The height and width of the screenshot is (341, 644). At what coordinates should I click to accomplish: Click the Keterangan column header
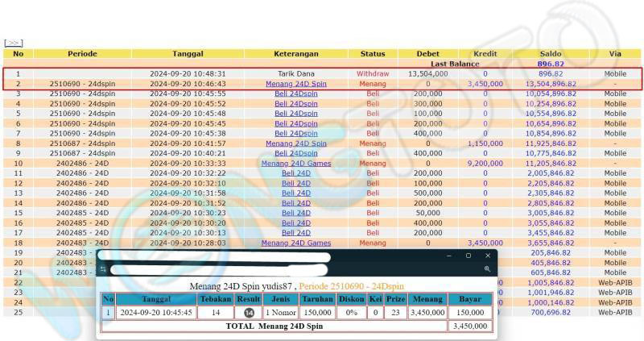tap(295, 54)
